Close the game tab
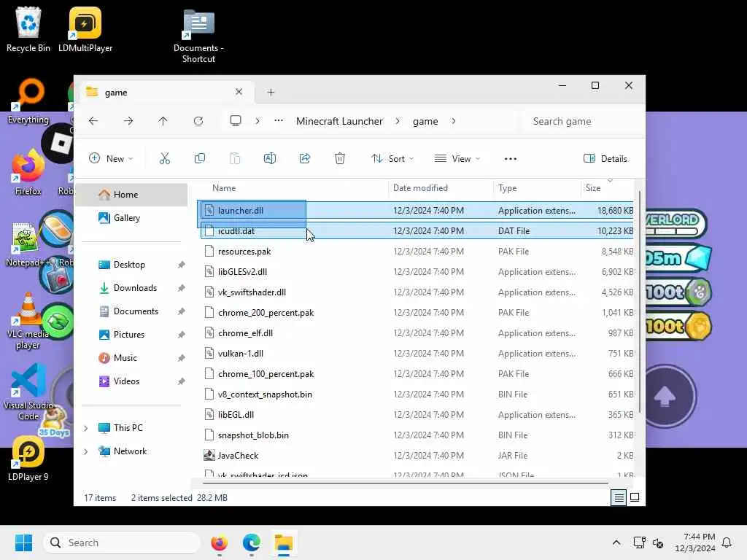Viewport: 747px width, 560px height. (239, 92)
